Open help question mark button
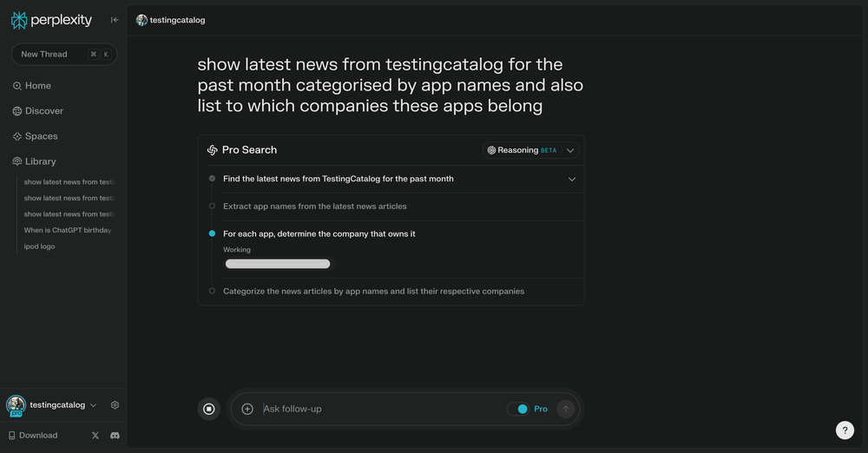Screen dimensions: 868x453 point(845,430)
